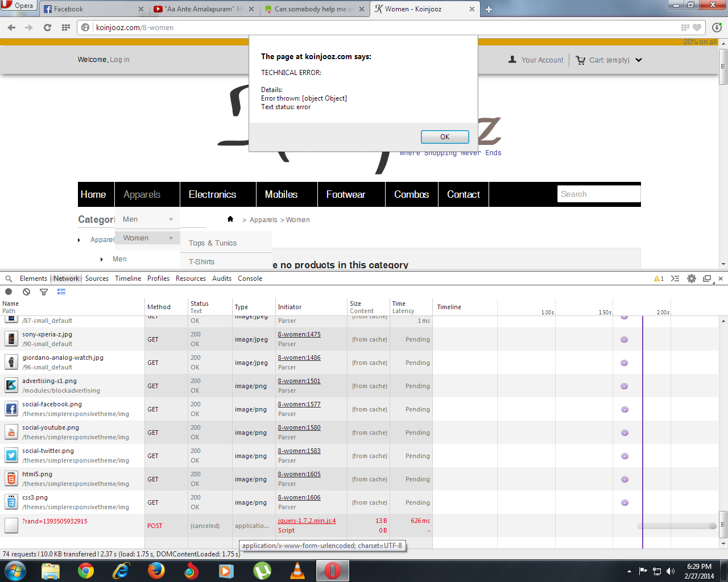Clear the network log
Screen dimensions: 728x582
point(26,292)
